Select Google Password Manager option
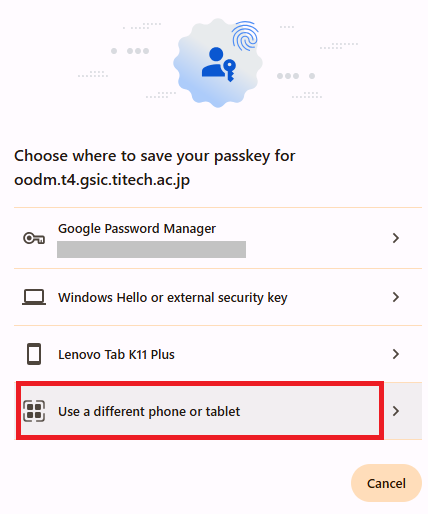The height and width of the screenshot is (514, 428). pos(218,238)
